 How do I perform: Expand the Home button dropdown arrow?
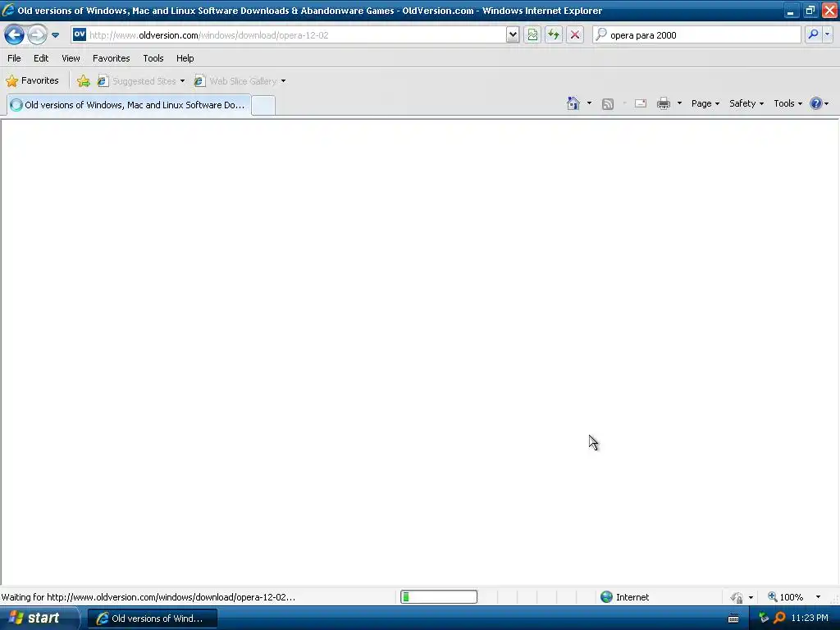[x=589, y=103]
